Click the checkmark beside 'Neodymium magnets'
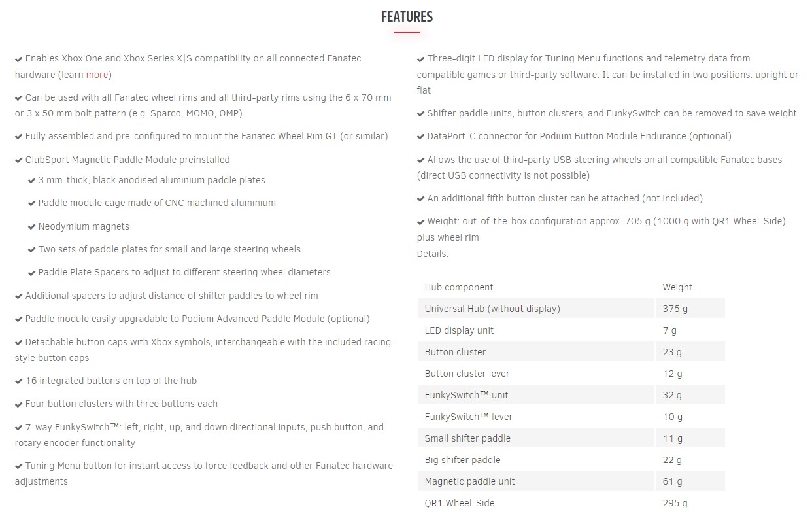Screen dimensions: 812x522 click(32, 227)
